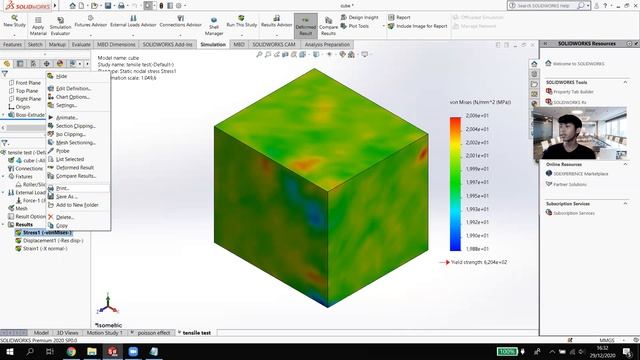Open poisson effect study tab
The image size is (640, 360).
point(153,333)
